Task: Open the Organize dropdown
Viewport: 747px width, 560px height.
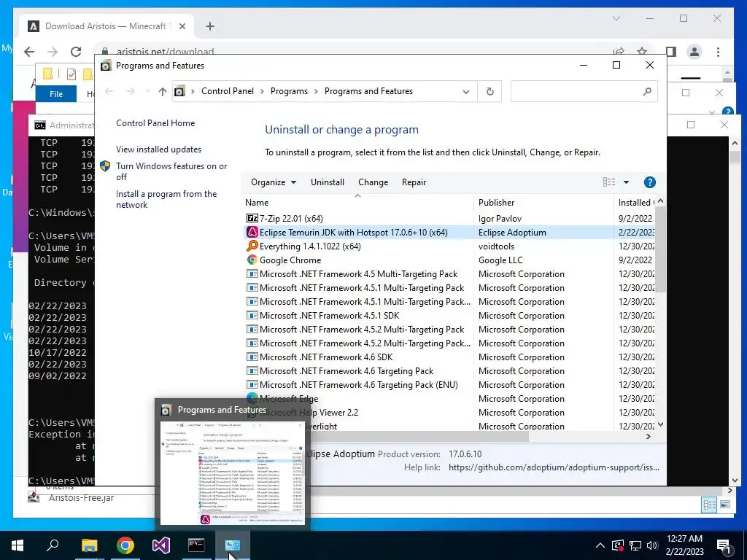Action: point(274,182)
